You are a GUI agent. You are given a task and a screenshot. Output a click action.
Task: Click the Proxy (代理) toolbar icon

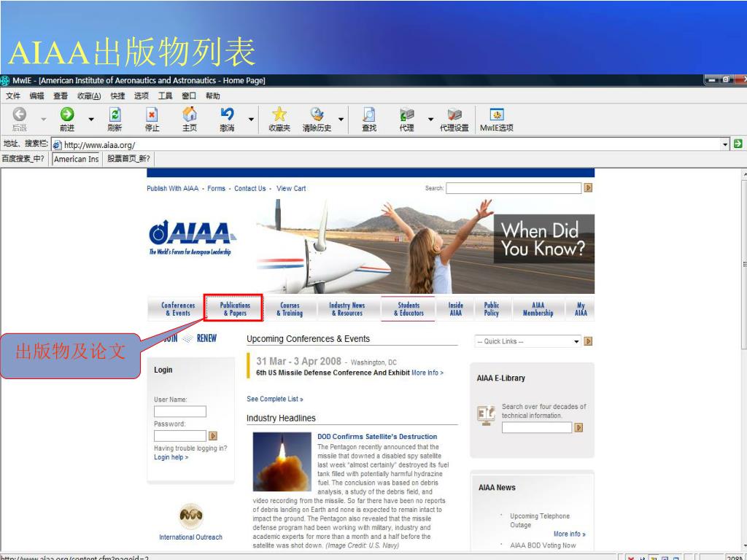[406, 114]
